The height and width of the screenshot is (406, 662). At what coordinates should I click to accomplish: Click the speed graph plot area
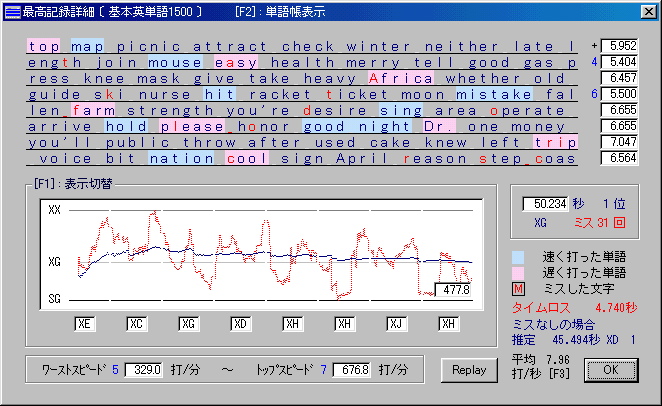point(262,255)
